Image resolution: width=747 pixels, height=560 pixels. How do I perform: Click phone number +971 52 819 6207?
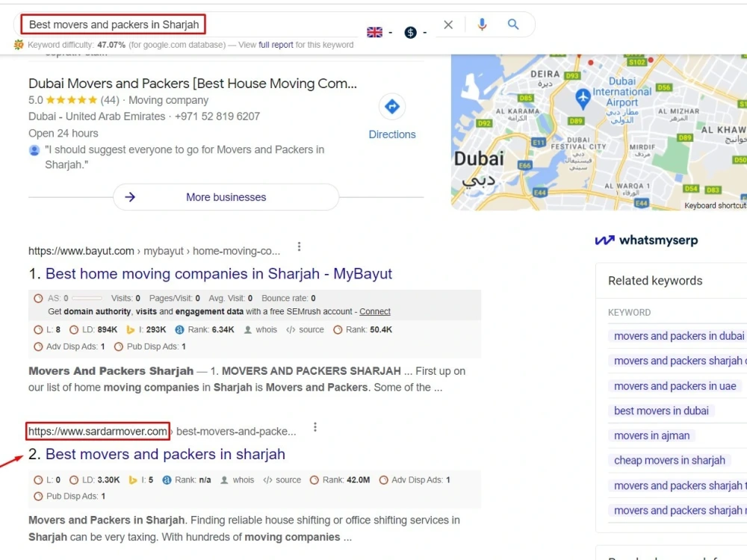point(217,116)
